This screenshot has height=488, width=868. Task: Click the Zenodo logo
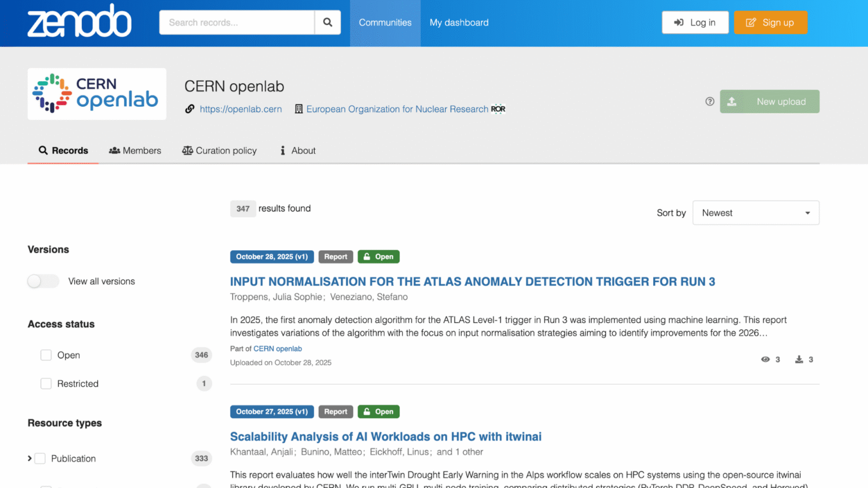79,21
